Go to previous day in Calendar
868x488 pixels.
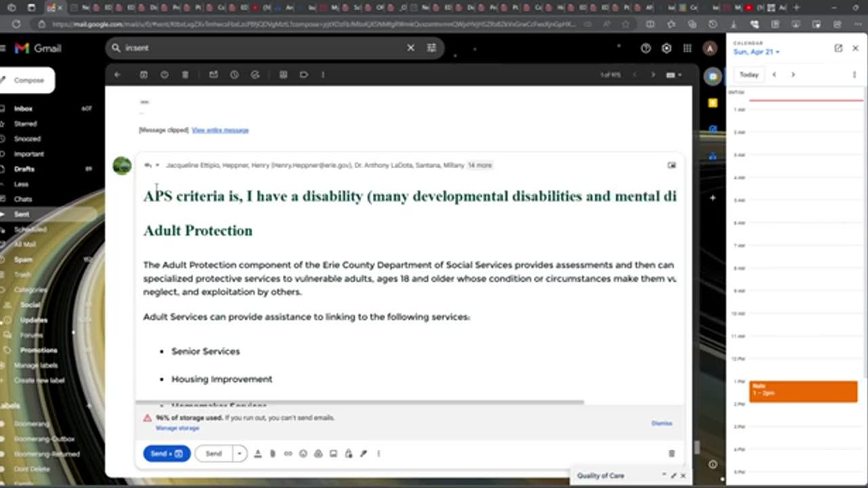pyautogui.click(x=774, y=75)
